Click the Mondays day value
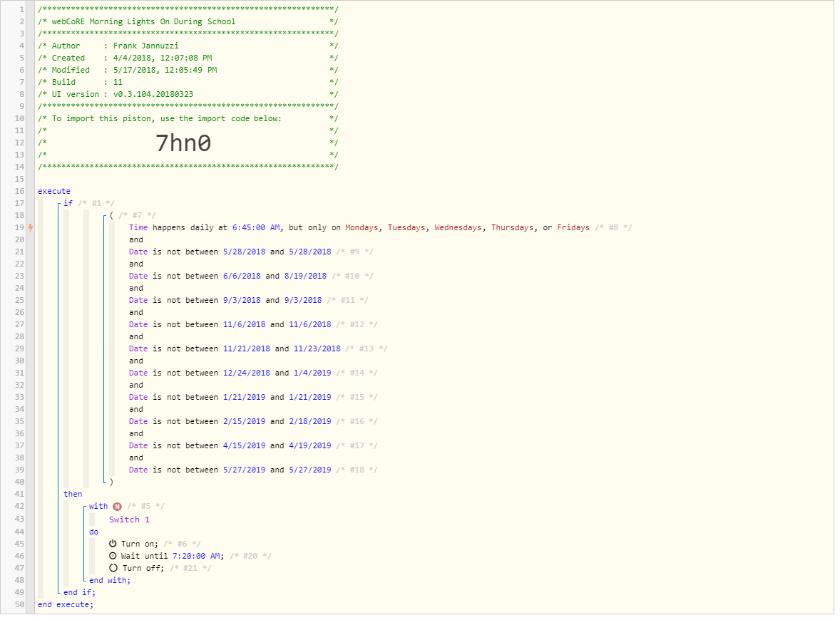 (x=362, y=228)
